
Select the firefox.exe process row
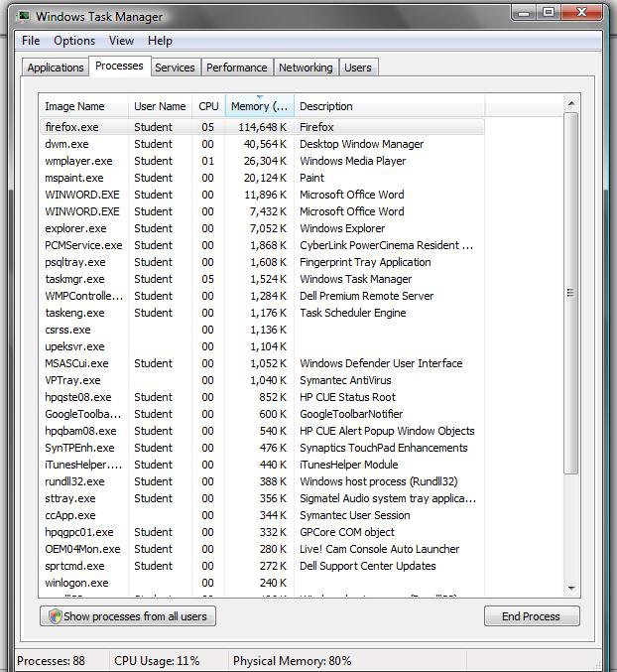262,127
